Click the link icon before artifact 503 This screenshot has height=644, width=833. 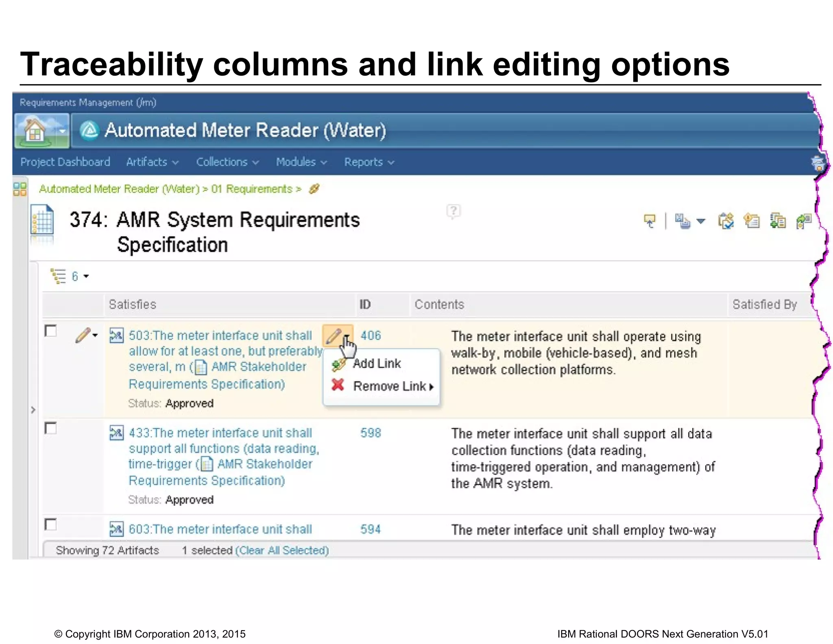(116, 336)
